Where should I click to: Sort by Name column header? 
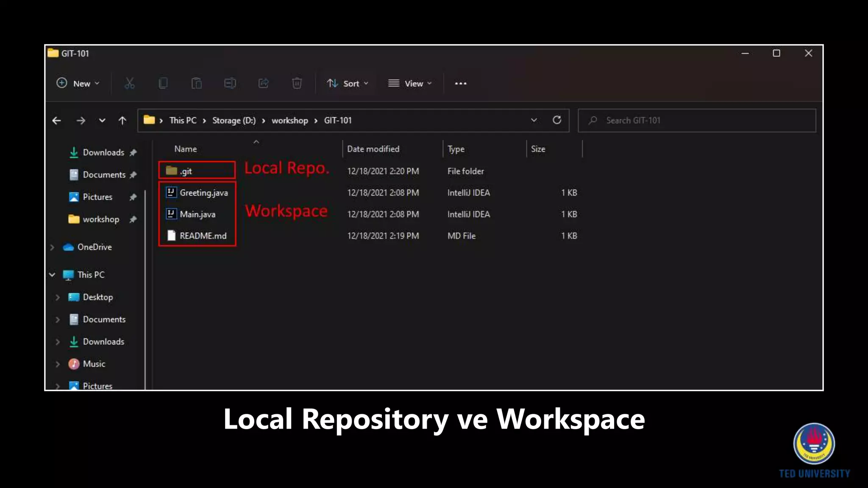(x=186, y=149)
